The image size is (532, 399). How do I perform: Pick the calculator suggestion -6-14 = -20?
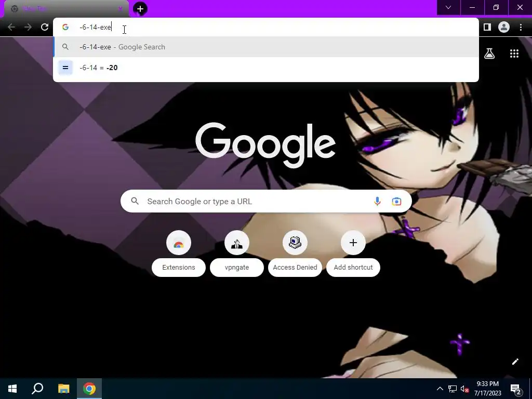pos(265,68)
